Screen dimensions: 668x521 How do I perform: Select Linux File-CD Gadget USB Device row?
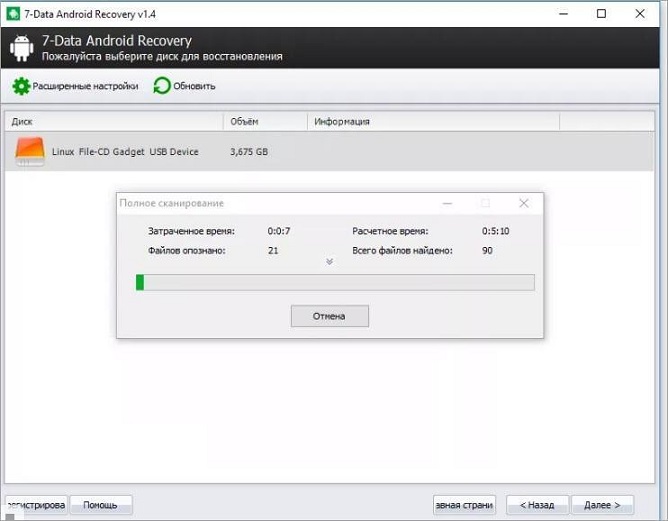coord(329,152)
